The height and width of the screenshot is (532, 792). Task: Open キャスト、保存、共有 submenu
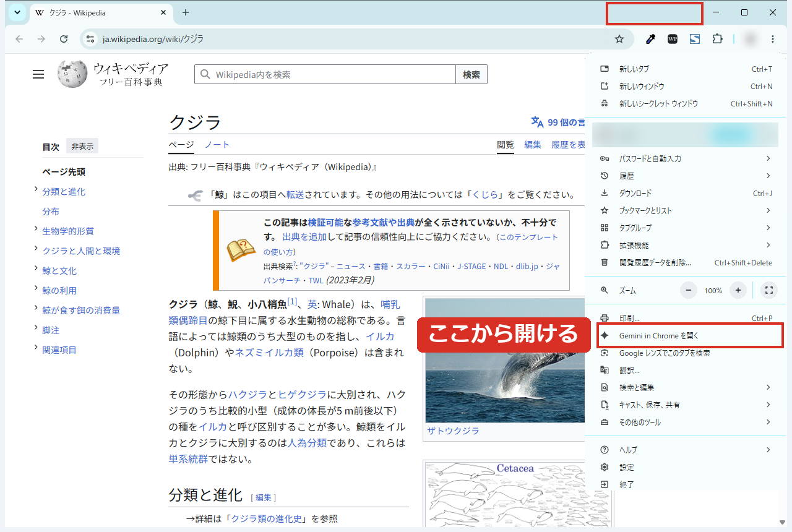(x=685, y=405)
